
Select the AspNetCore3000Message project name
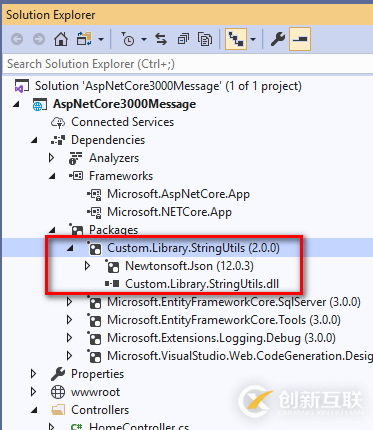click(x=124, y=104)
